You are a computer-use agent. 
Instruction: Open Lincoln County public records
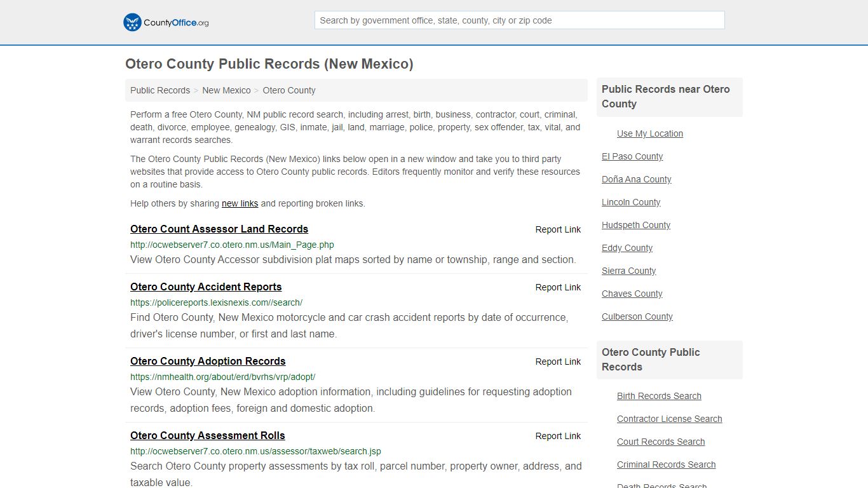631,202
